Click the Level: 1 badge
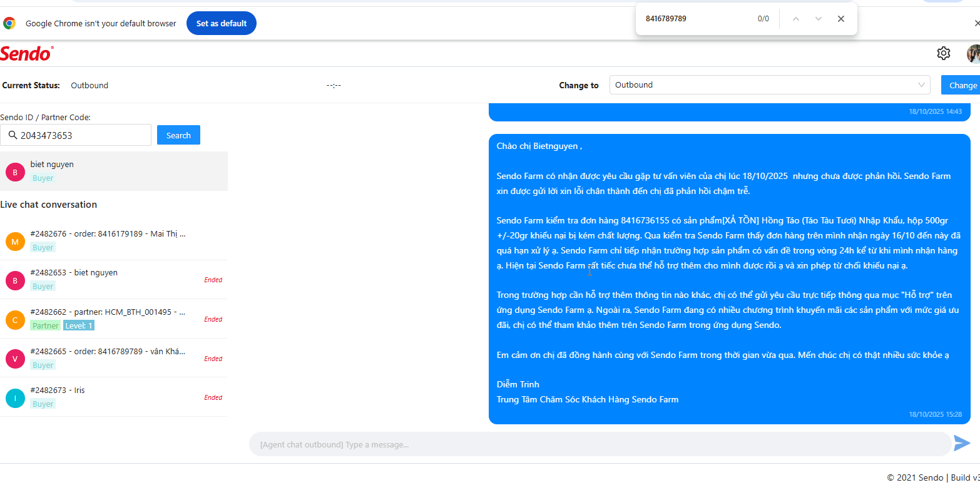The image size is (980, 485). point(79,325)
